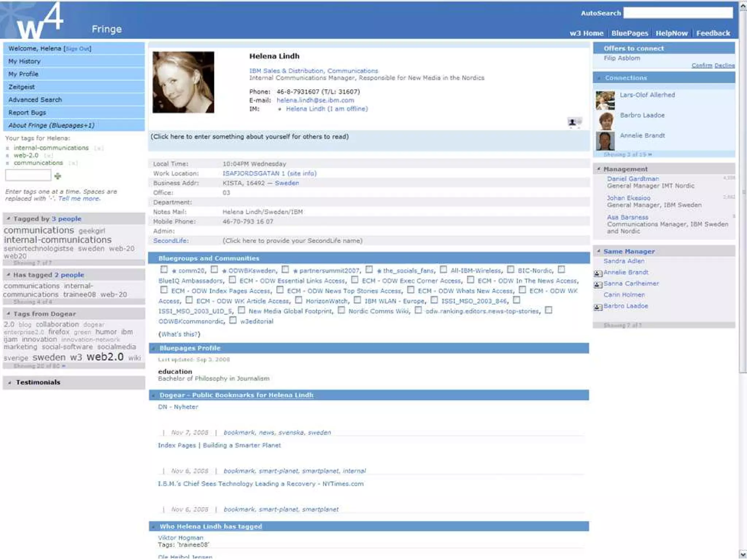Open Barbro Laadoe's connection photo

pos(605,121)
